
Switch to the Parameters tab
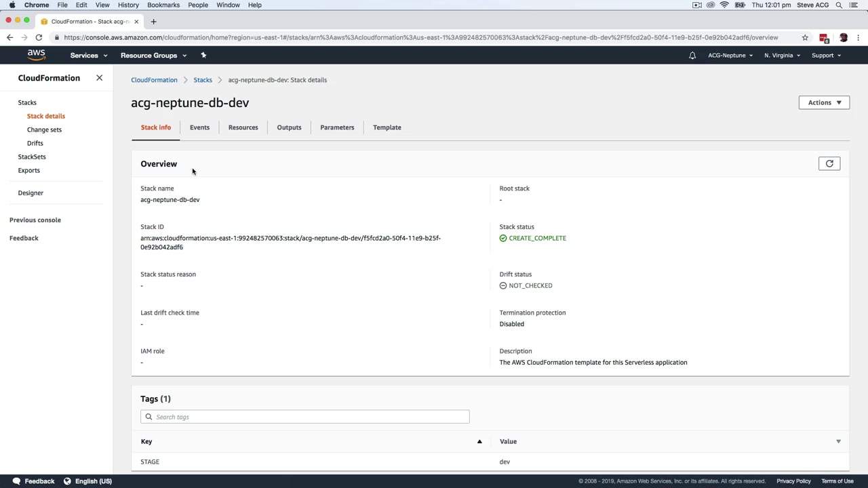(337, 127)
